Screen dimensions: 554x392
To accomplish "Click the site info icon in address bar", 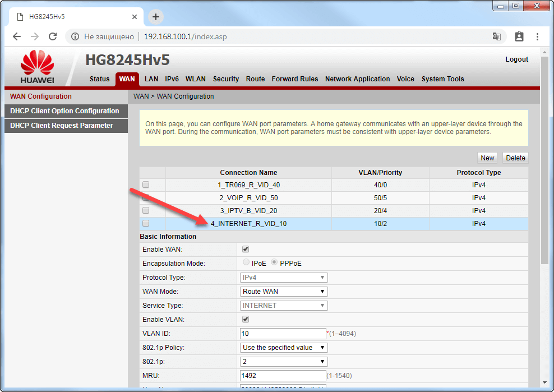I will coord(75,36).
